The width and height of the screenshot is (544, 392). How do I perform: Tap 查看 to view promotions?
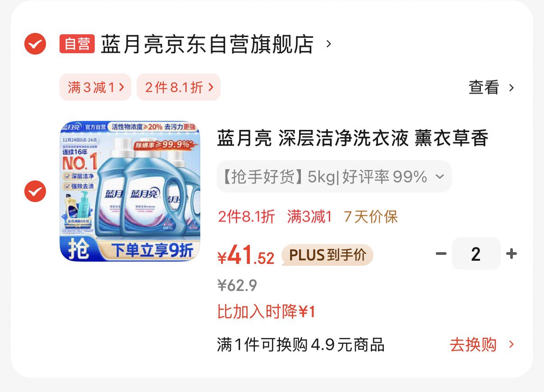pos(484,88)
